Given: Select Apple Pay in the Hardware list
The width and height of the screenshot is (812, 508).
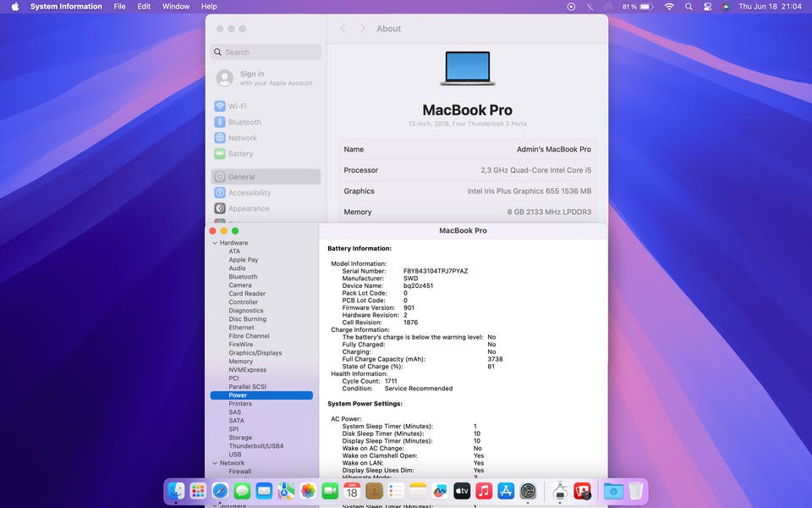Looking at the screenshot, I should tap(244, 260).
